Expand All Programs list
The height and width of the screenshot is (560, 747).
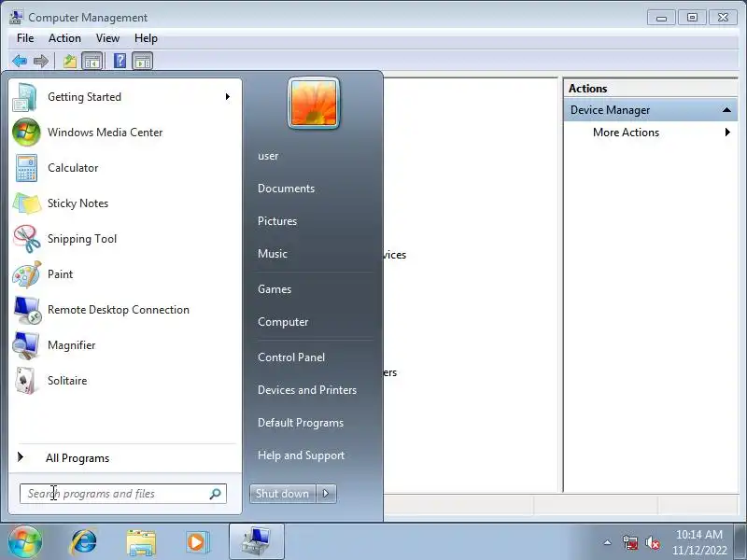pos(125,458)
